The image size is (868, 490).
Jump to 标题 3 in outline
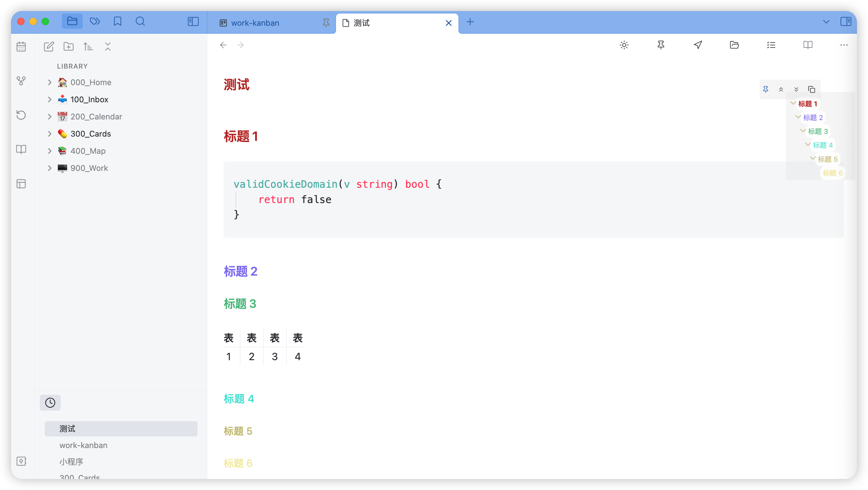[x=818, y=131]
